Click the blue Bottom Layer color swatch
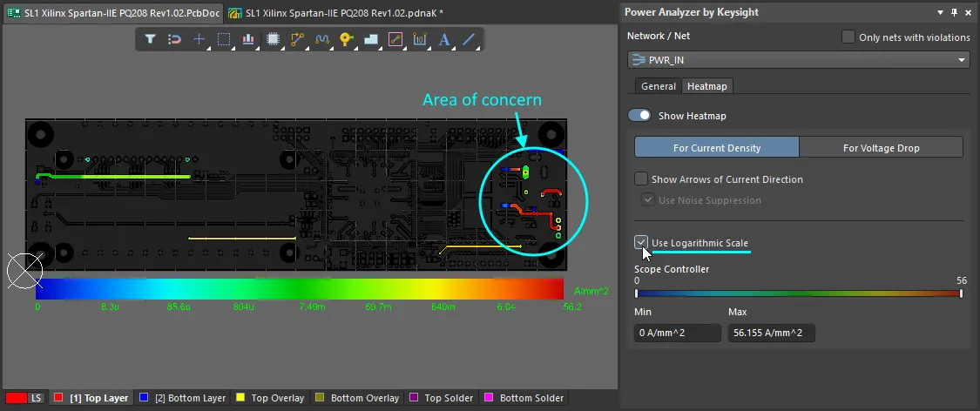The image size is (980, 411). coord(144,397)
